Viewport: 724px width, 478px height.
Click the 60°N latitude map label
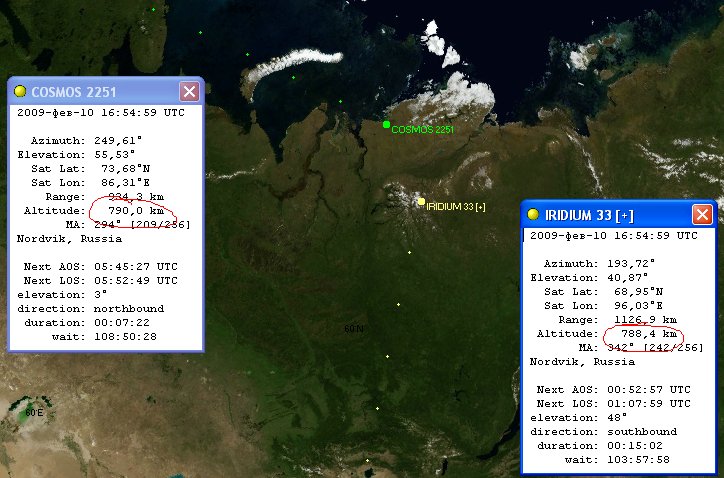tap(354, 329)
